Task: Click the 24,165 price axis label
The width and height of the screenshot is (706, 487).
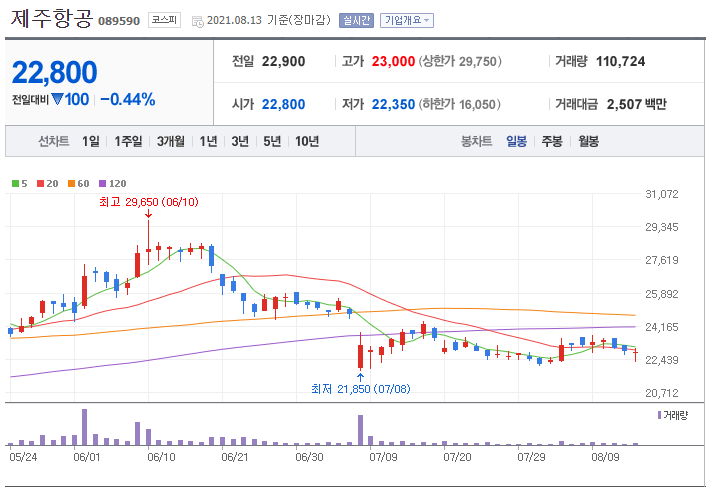Action: (x=661, y=327)
